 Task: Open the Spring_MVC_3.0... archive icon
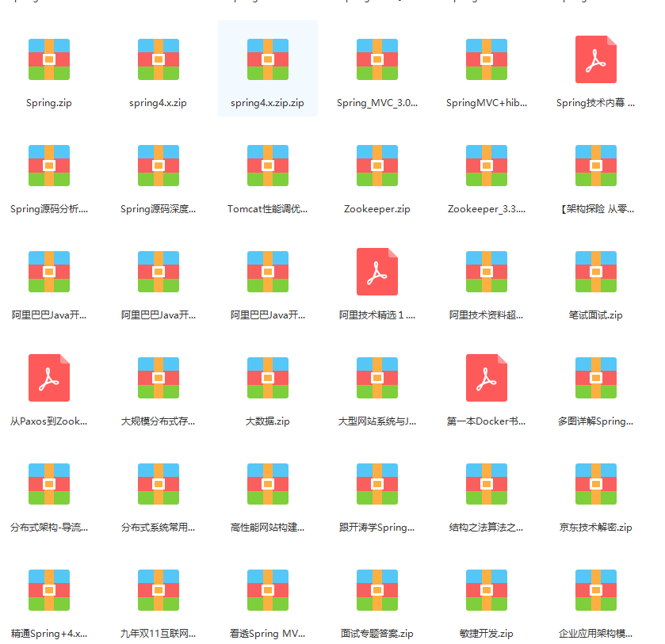pos(377,59)
